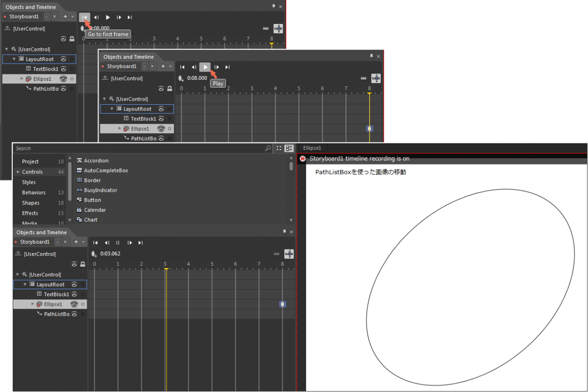This screenshot has height=392, width=588.
Task: Expand Ellipse1 node in 0:03.062 panel
Action: (x=33, y=304)
